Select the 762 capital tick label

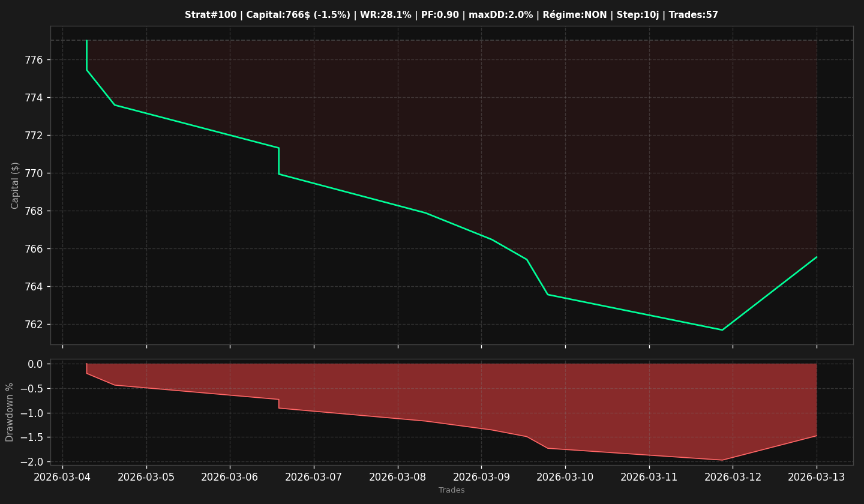tap(34, 325)
